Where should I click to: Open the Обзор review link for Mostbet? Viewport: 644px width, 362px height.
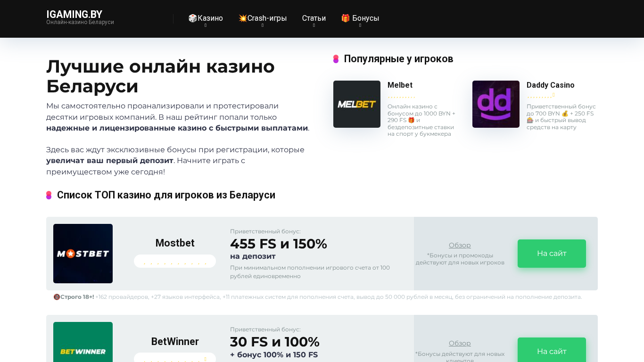[x=460, y=245]
